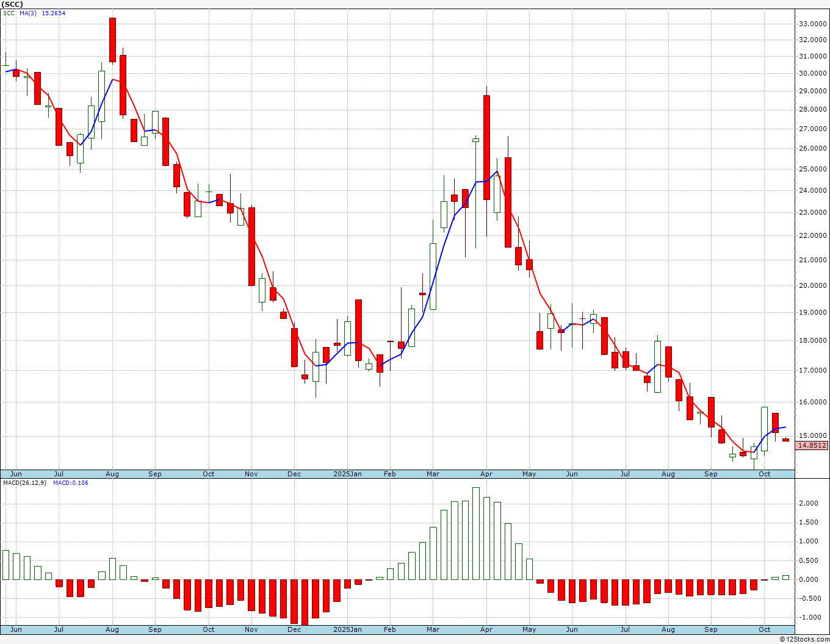830x644 pixels.
Task: Select May on the MACD time axis
Action: click(x=529, y=629)
